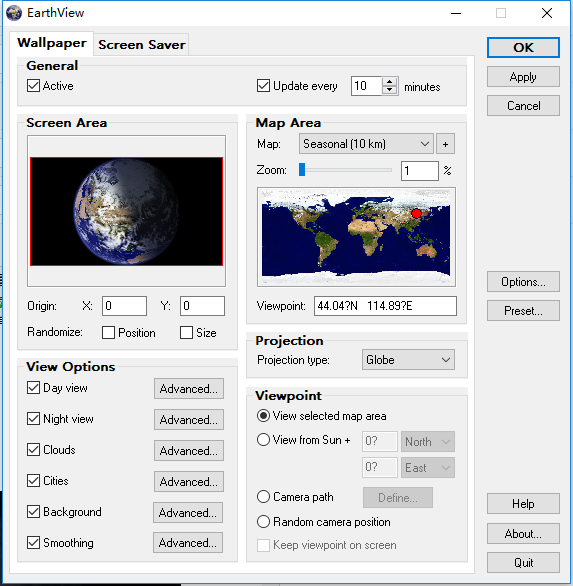Screen dimensions: 573x586
Task: Open the Options dialog
Action: coord(523,282)
